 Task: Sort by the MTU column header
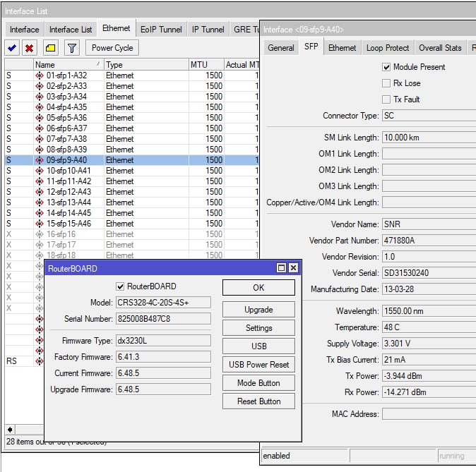206,65
